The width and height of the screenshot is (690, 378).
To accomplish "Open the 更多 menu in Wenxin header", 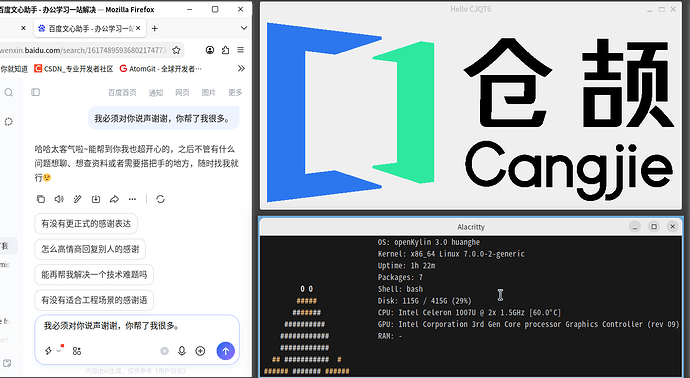I will pos(235,92).
